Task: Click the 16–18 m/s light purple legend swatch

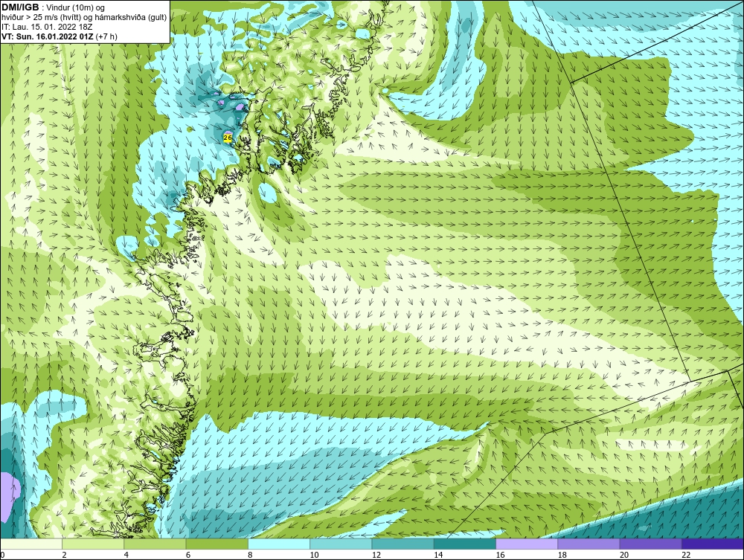Action: (x=527, y=544)
